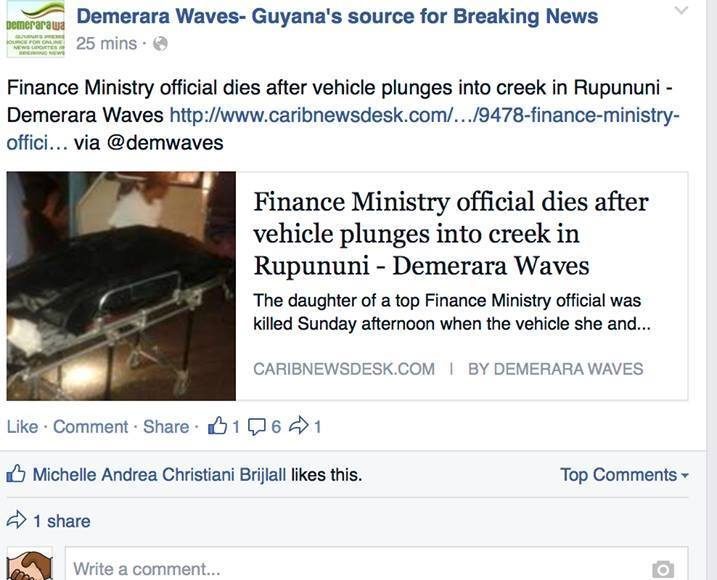The height and width of the screenshot is (580, 717).
Task: Click the Share action link
Action: tap(166, 427)
